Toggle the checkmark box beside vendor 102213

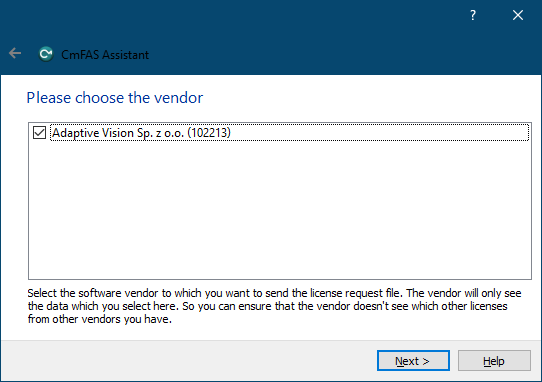pos(39,133)
